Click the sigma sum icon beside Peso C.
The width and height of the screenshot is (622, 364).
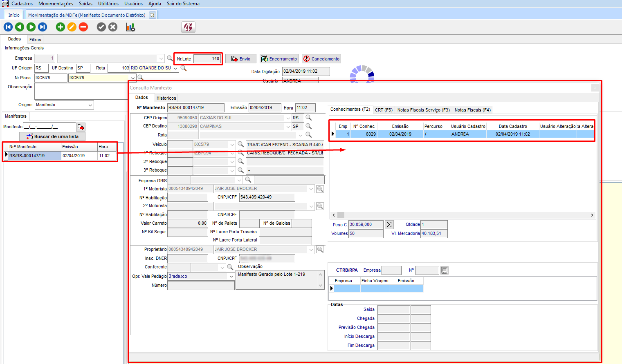389,225
